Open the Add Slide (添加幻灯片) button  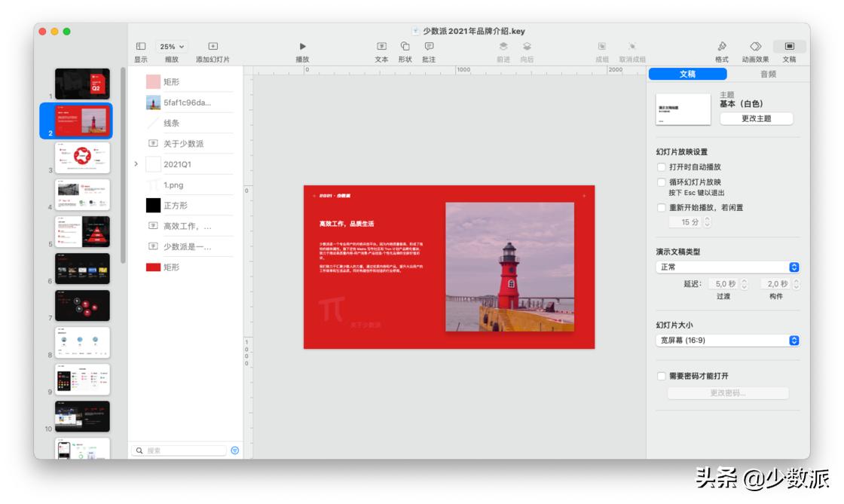[x=213, y=47]
